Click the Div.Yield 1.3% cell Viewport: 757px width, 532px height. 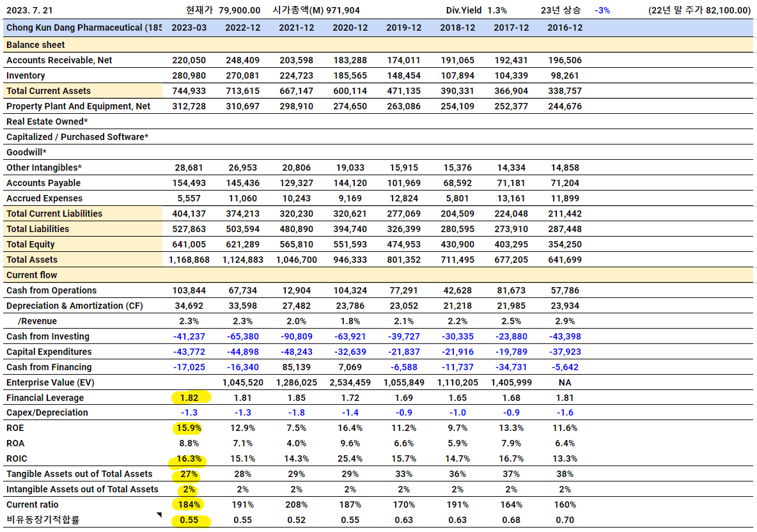click(476, 10)
